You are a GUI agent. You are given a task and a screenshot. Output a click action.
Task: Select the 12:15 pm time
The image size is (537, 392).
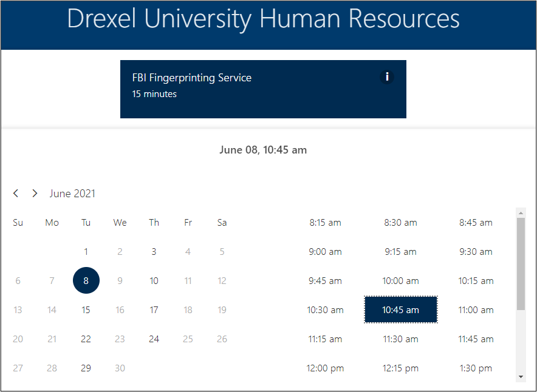point(400,368)
